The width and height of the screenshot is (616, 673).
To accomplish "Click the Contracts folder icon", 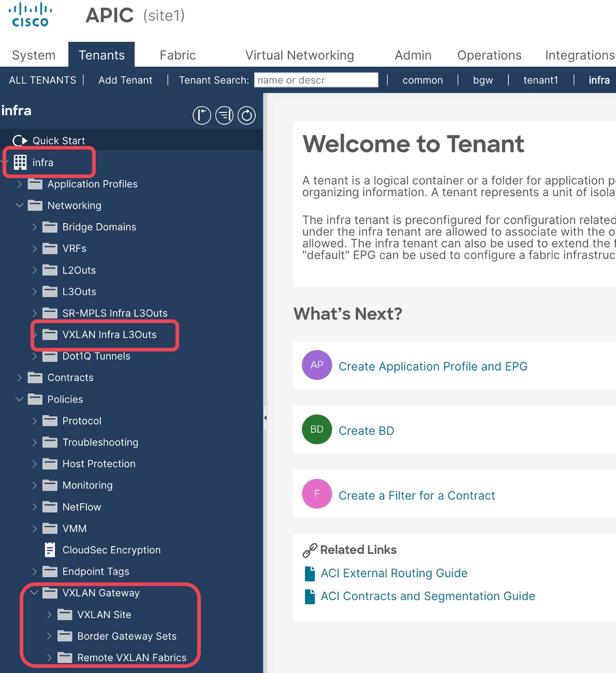I will pos(35,377).
